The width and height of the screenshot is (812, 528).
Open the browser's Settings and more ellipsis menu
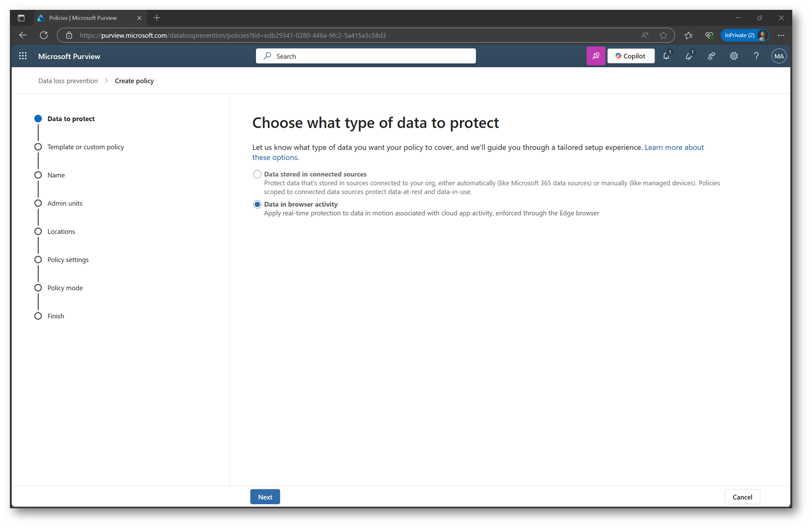pos(781,35)
